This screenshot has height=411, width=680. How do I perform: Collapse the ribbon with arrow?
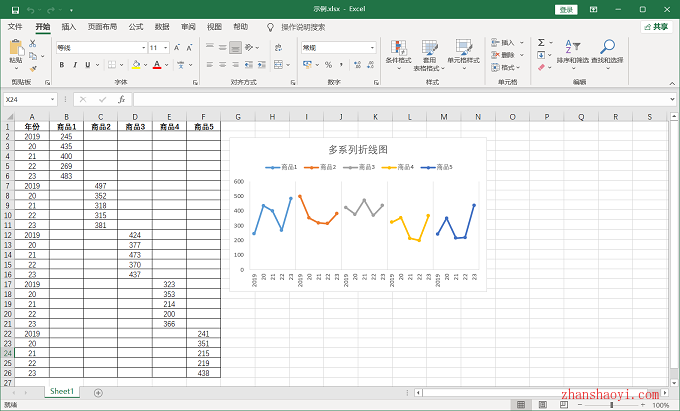pos(672,83)
